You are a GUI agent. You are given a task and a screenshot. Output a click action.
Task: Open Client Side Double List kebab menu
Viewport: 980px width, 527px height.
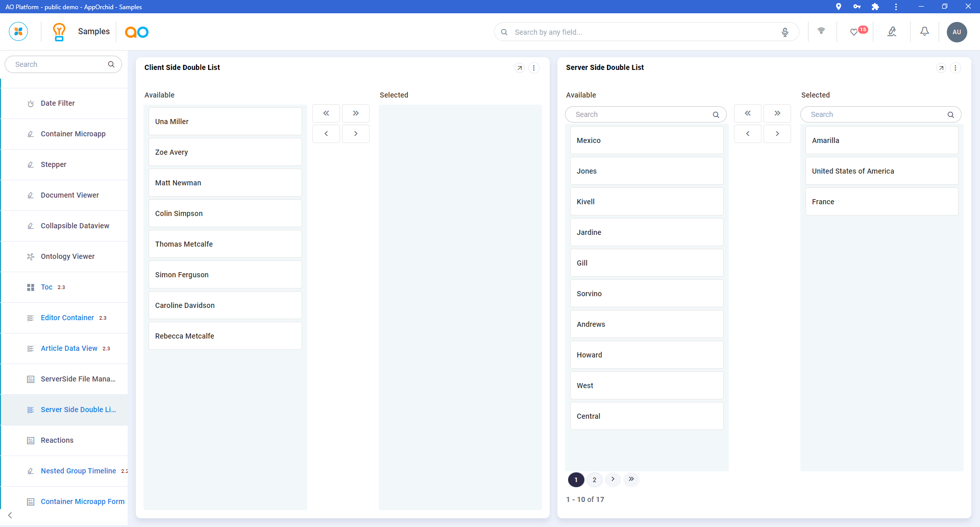click(534, 68)
